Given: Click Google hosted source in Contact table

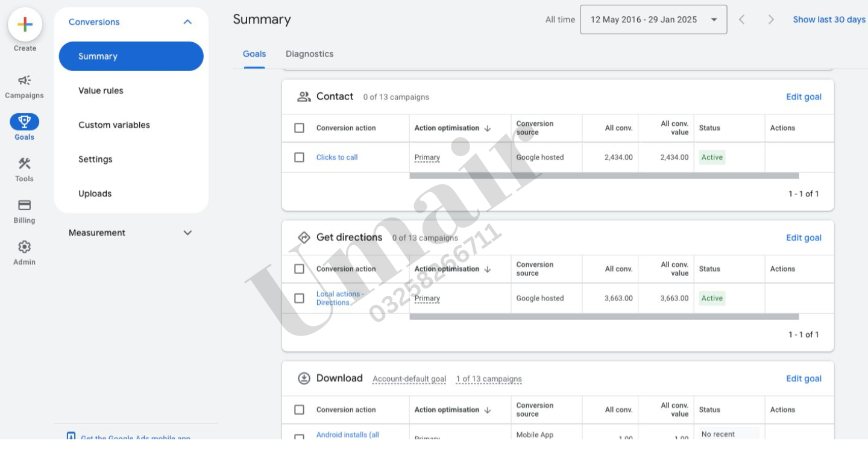Looking at the screenshot, I should pyautogui.click(x=540, y=158).
